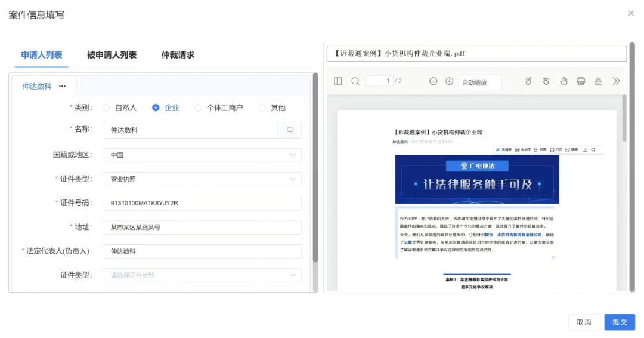
Task: Show more PDF toolbar tools
Action: pos(616,81)
